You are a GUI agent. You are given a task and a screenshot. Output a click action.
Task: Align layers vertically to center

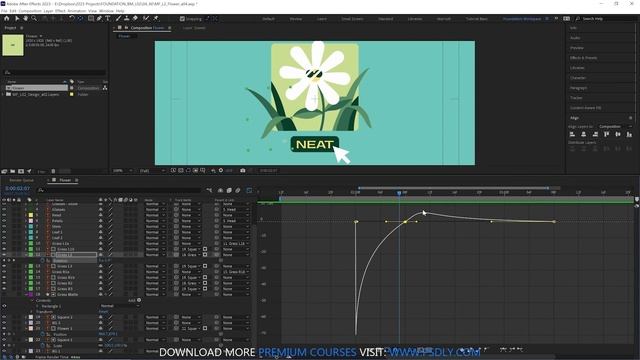tap(618, 134)
